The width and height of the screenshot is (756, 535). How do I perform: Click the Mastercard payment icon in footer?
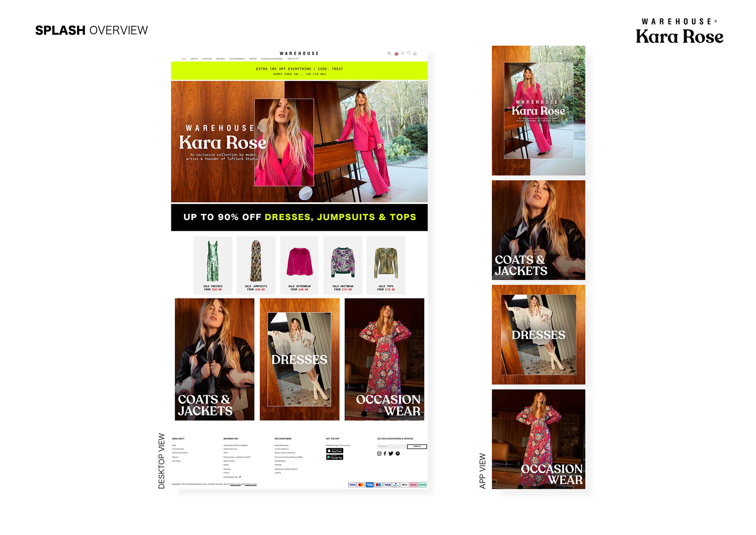[361, 485]
